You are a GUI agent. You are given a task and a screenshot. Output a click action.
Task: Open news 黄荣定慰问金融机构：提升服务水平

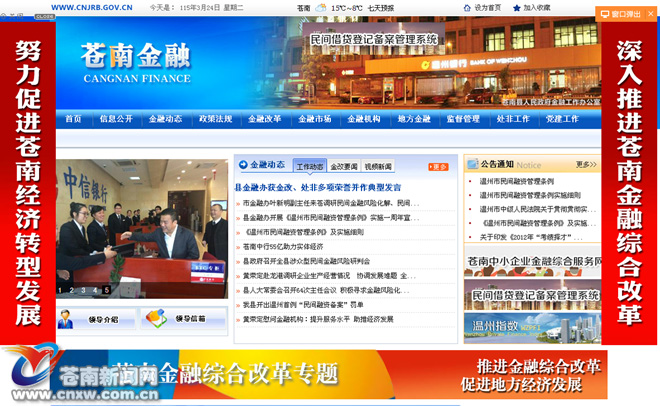[318, 319]
